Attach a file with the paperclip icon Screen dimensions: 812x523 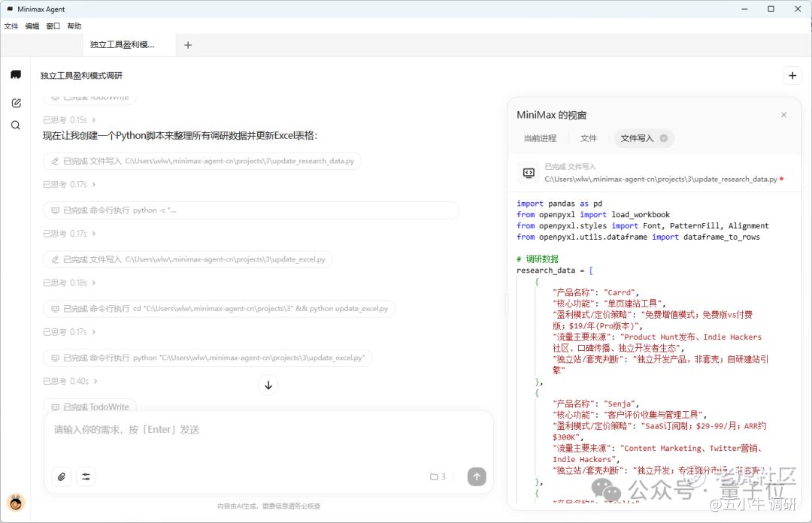(62, 476)
